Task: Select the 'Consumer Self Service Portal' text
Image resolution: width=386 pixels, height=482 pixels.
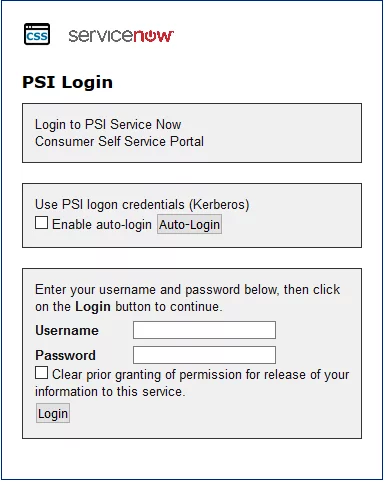Action: (x=119, y=141)
